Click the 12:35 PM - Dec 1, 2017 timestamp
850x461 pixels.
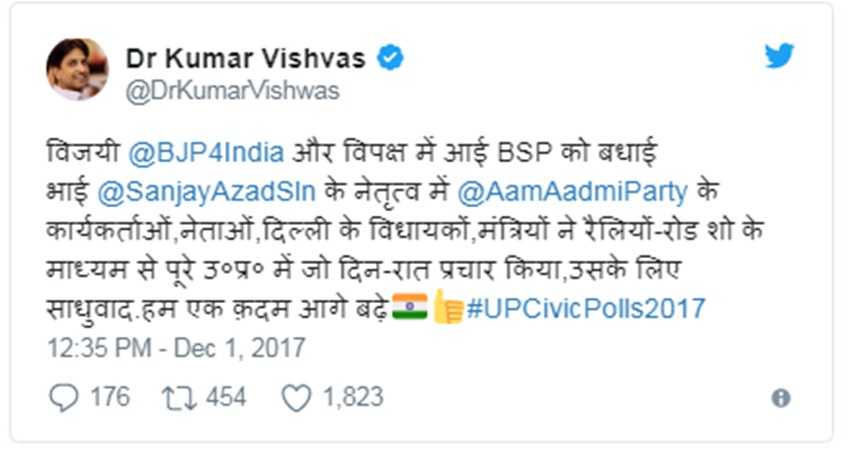[176, 348]
